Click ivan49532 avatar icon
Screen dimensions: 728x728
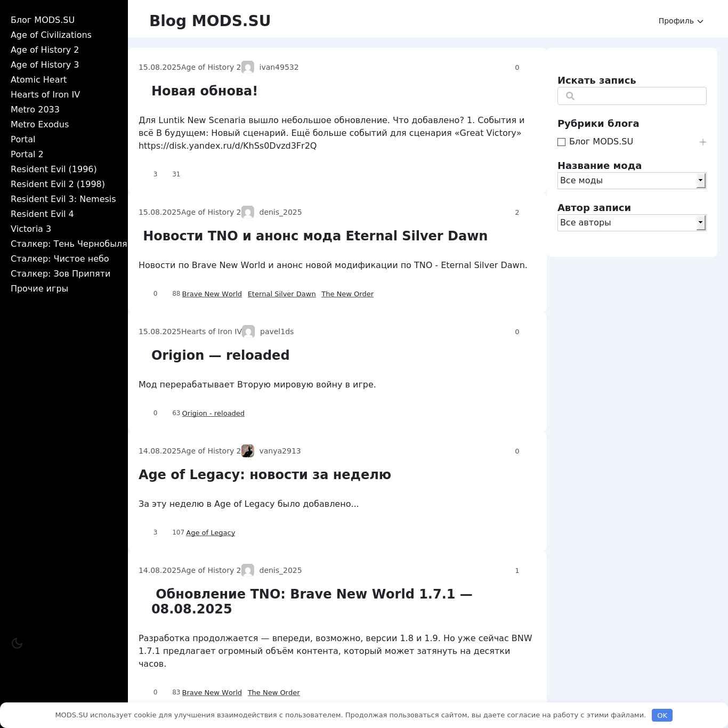click(248, 67)
